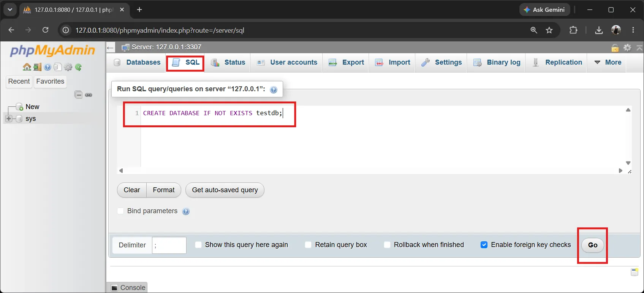This screenshot has height=293, width=644.
Task: Click the phpMyAdmin logo
Action: point(52,51)
